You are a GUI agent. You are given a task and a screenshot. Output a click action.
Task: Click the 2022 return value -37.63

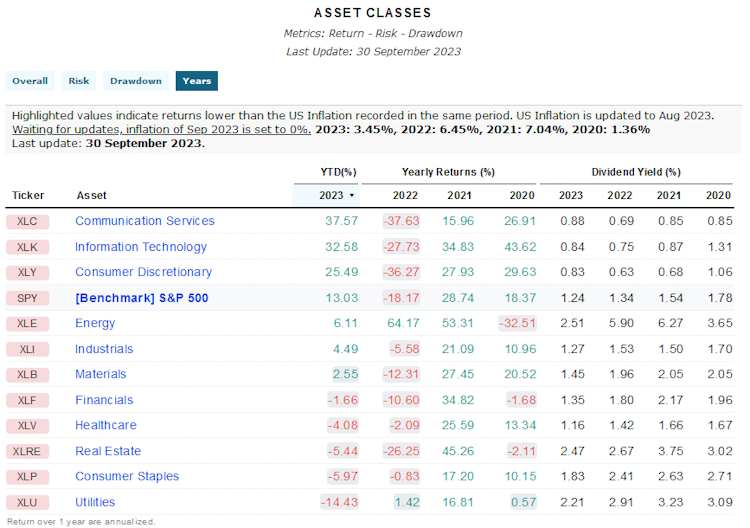(x=401, y=221)
